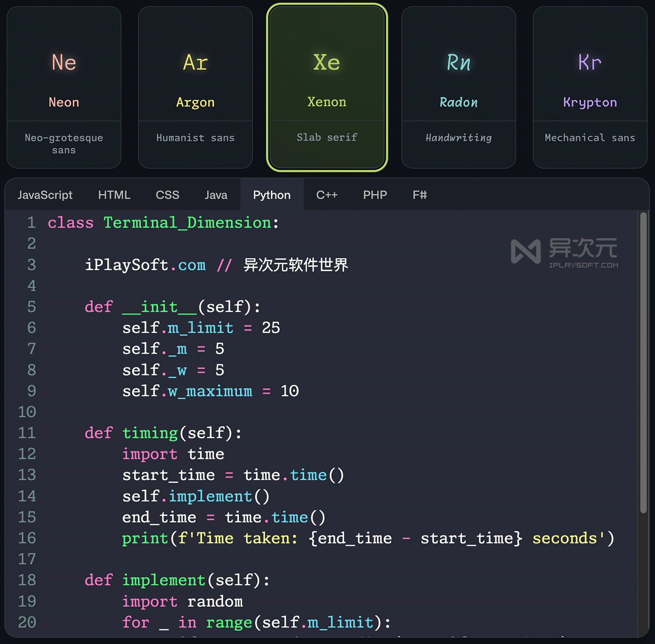The height and width of the screenshot is (644, 655).
Task: Open the CSS code sample
Action: point(167,194)
